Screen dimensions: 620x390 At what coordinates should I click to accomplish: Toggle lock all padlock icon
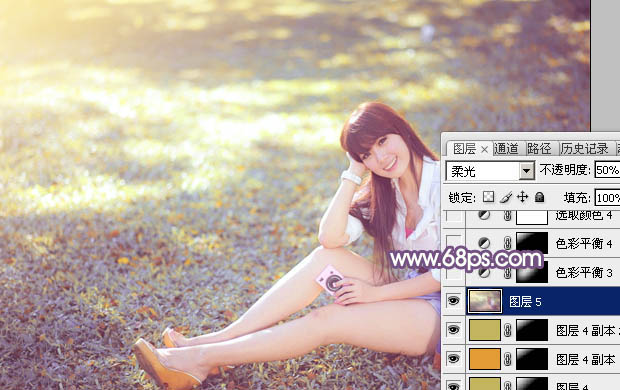coord(539,197)
